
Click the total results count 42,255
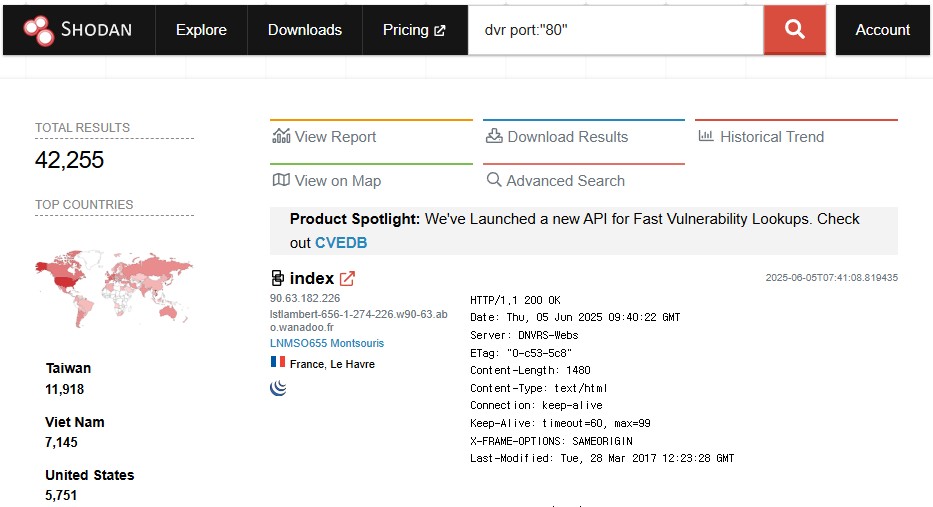tap(70, 159)
